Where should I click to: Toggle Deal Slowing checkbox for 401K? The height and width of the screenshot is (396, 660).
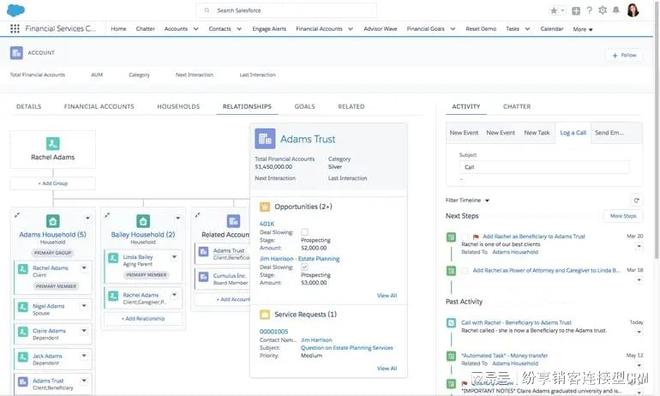click(x=305, y=232)
